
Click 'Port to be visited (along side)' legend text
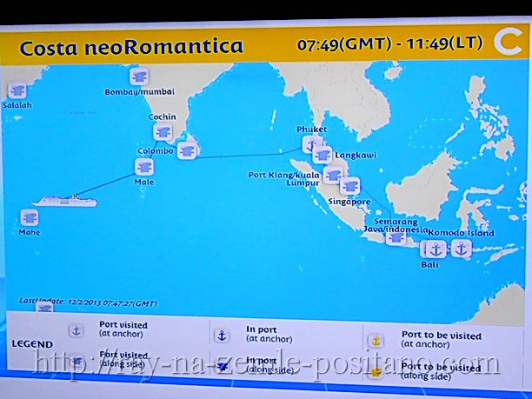coord(441,371)
